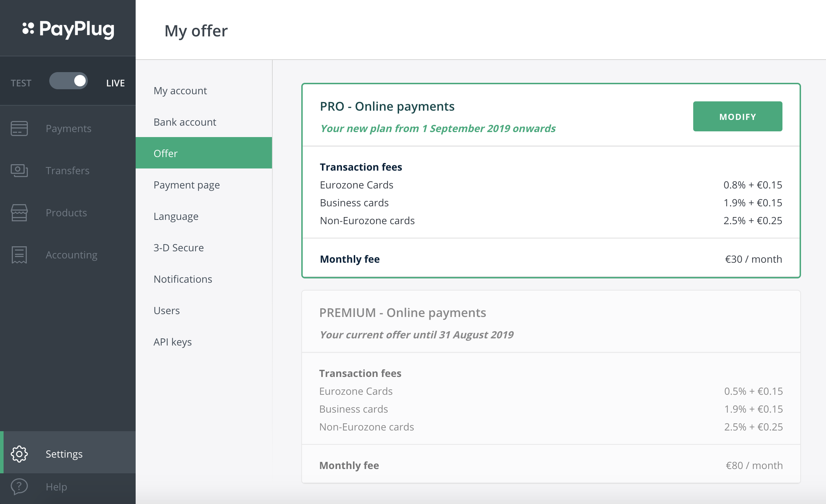Viewport: 826px width, 504px height.
Task: Click the PayPlug logo
Action: [68, 29]
